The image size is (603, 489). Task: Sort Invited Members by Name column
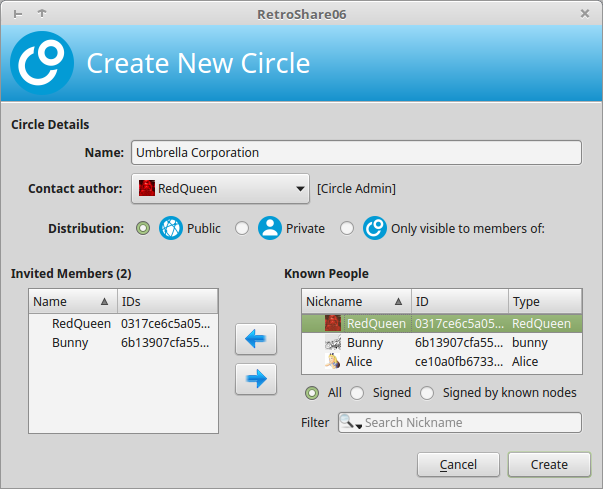[x=73, y=301]
